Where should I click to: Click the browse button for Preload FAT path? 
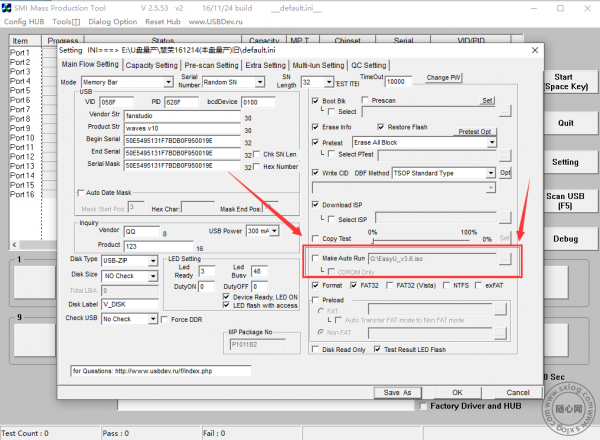point(500,309)
